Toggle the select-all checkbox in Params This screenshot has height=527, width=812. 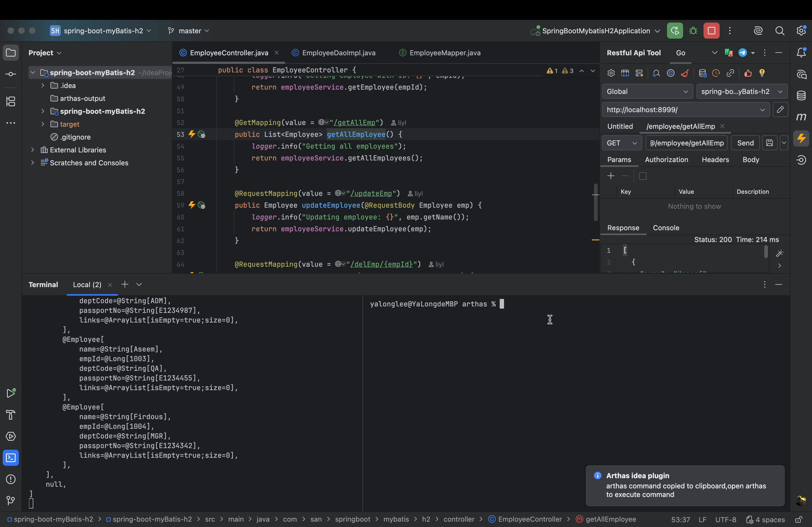[643, 176]
